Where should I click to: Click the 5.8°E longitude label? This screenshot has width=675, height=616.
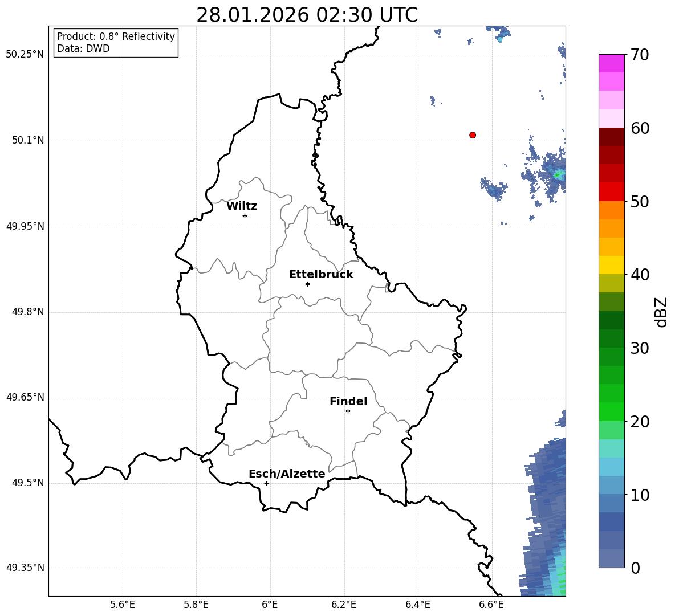(196, 605)
